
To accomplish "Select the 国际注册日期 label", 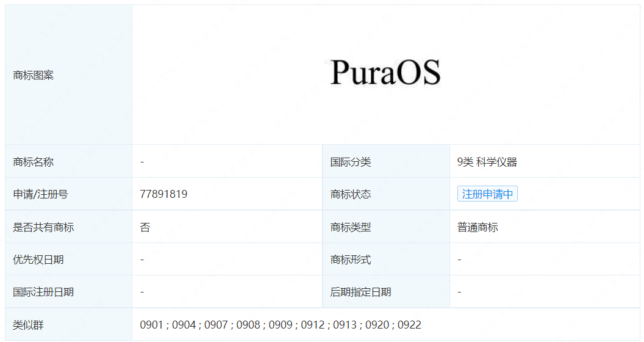I will tap(43, 293).
